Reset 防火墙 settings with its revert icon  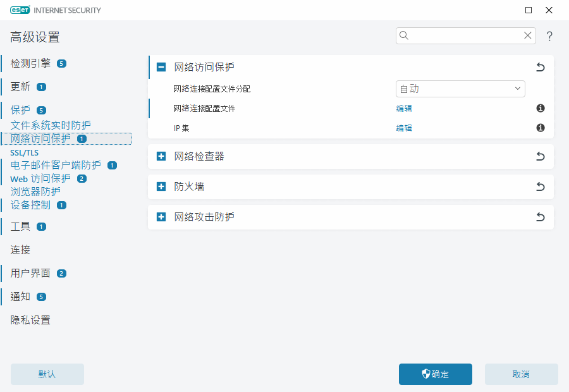point(540,187)
